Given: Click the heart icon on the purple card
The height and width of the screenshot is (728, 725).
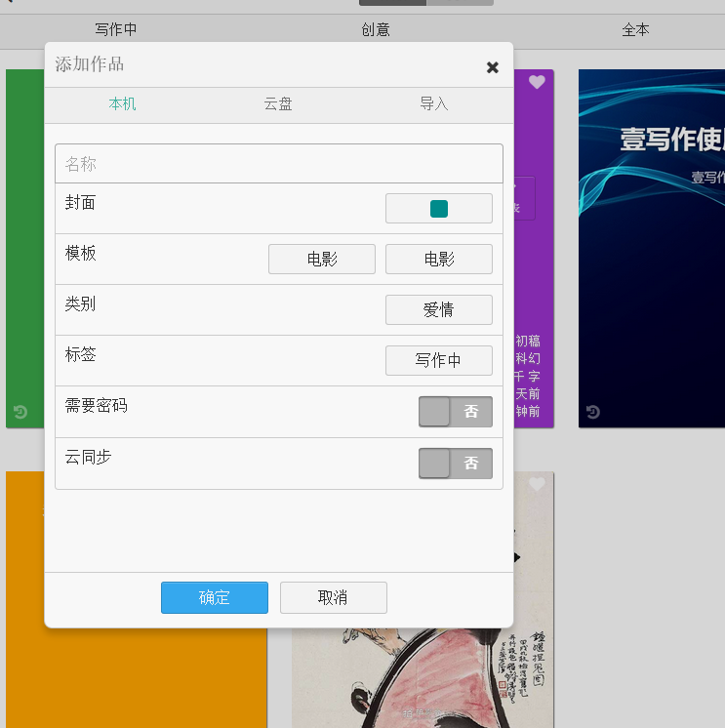Looking at the screenshot, I should pyautogui.click(x=537, y=82).
